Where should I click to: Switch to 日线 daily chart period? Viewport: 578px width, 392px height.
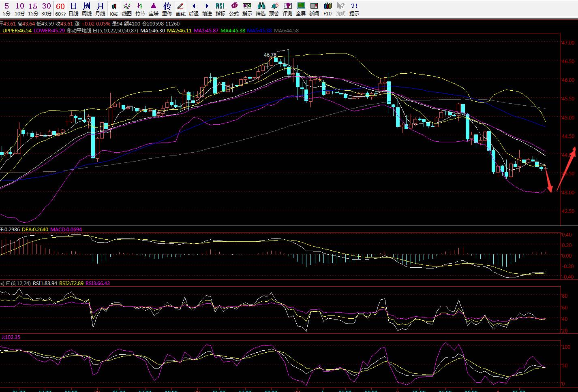[x=73, y=9]
